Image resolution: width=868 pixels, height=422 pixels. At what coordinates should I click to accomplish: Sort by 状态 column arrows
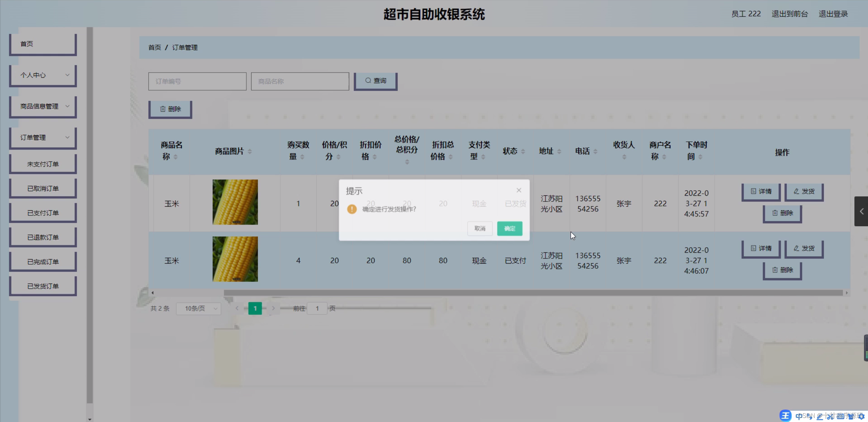(x=523, y=151)
